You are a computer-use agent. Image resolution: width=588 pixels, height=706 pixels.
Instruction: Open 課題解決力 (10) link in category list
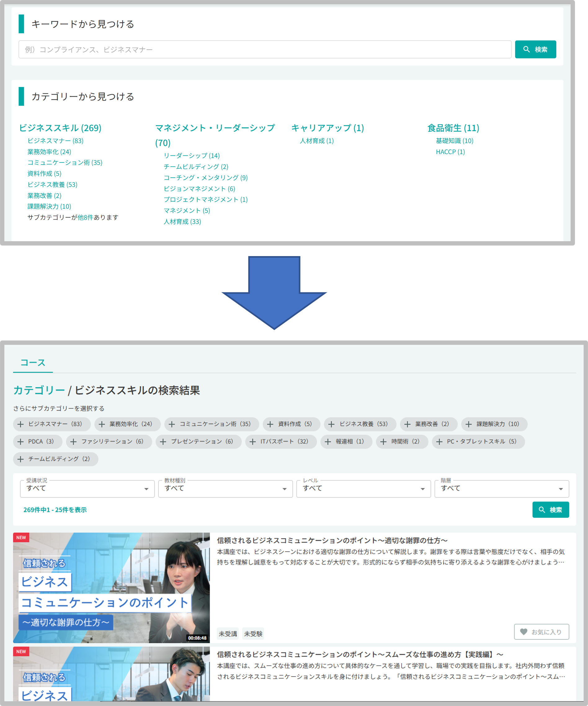point(49,206)
